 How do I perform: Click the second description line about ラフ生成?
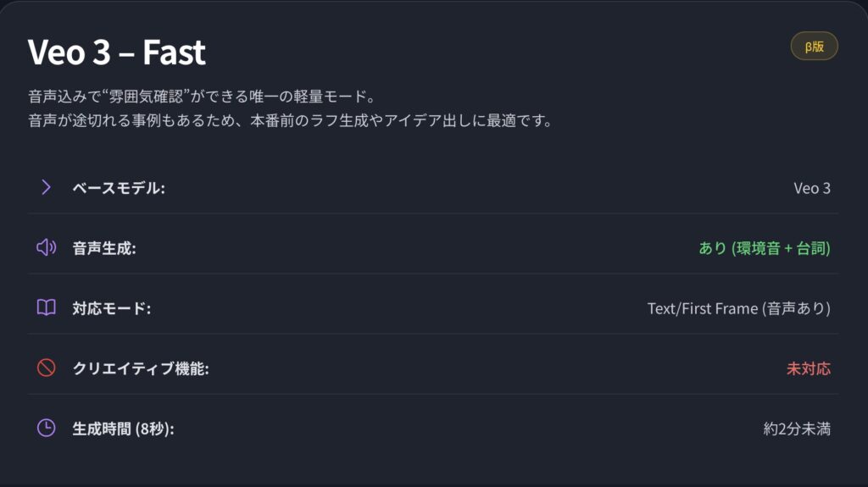tap(291, 120)
